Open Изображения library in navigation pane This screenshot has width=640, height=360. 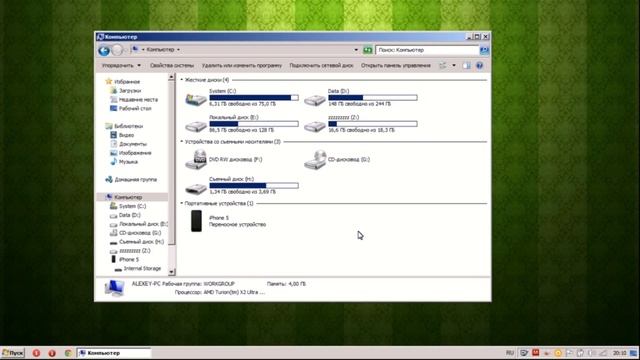point(131,153)
